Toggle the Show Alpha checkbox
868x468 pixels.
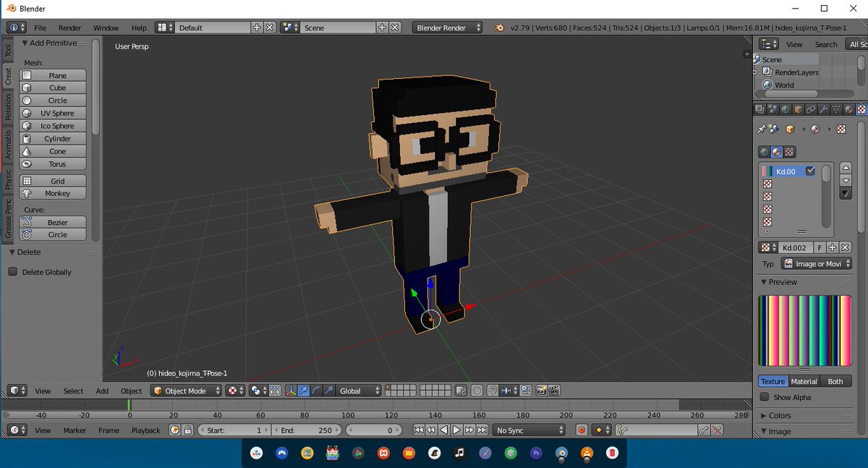point(765,397)
